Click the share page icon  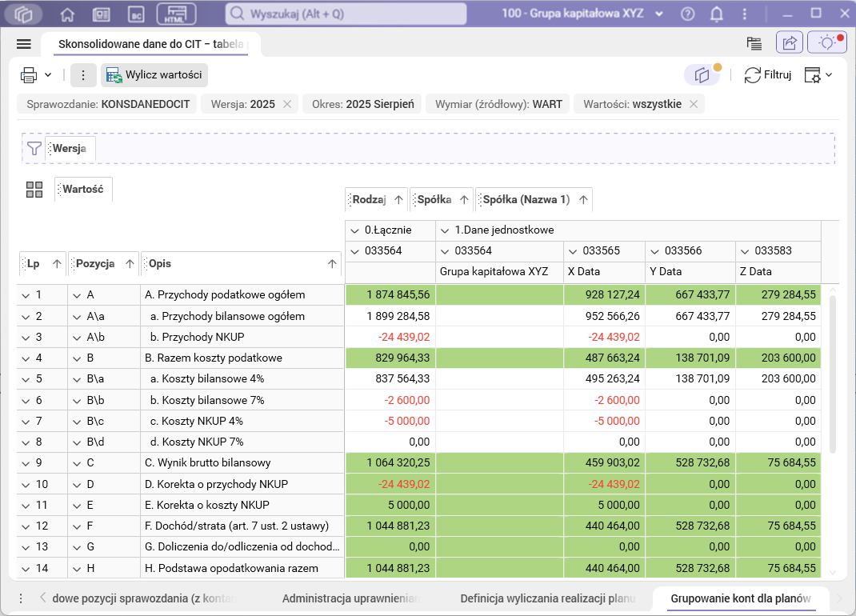click(789, 43)
